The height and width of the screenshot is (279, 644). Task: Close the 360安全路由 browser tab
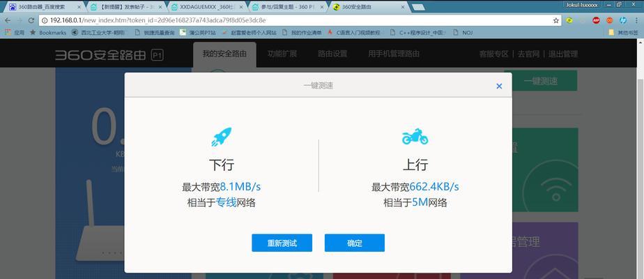coord(403,7)
